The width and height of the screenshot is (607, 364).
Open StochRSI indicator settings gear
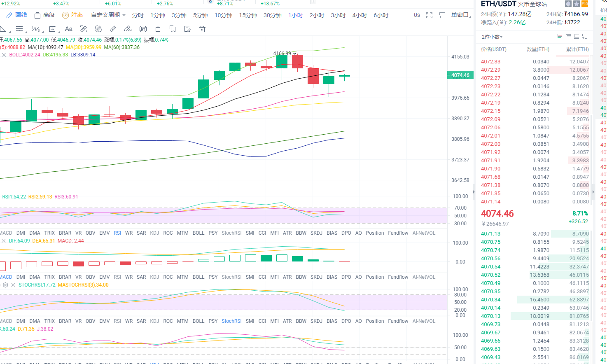click(5, 285)
